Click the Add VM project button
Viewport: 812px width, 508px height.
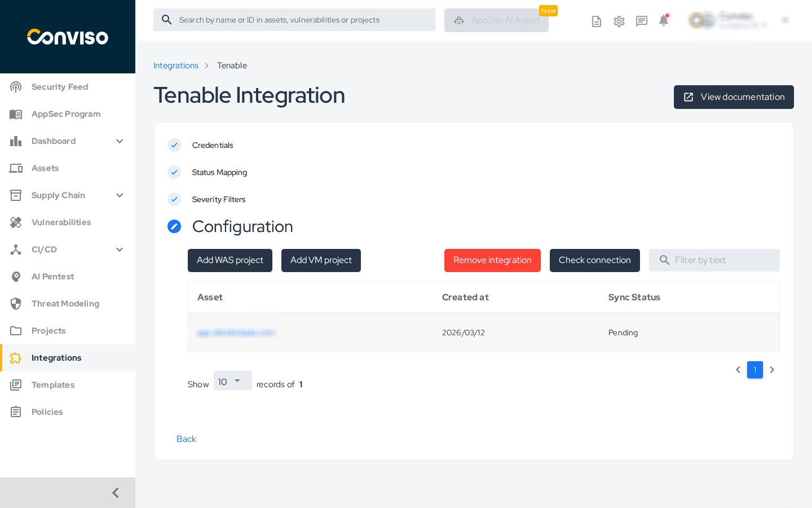321,260
